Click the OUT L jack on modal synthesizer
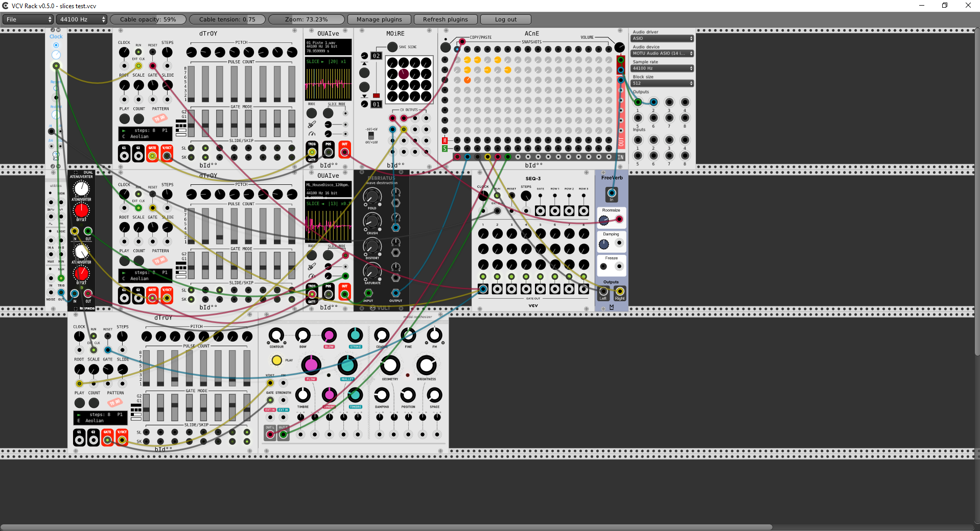 pos(270,435)
